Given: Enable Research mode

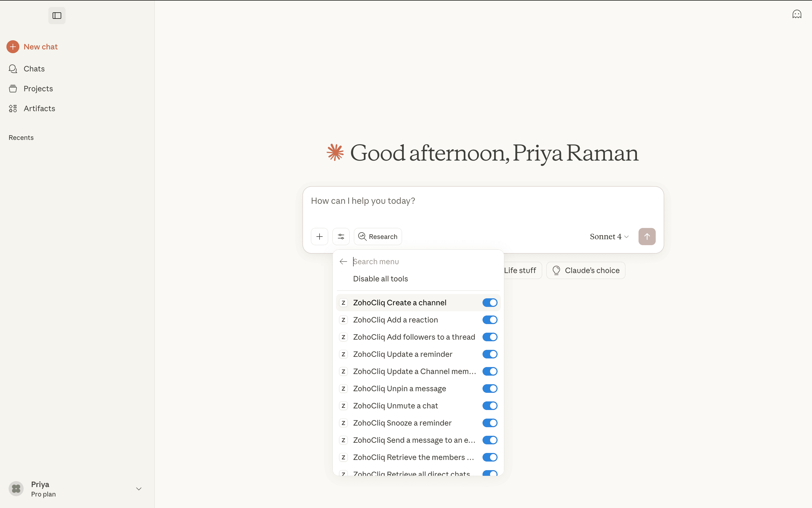Looking at the screenshot, I should (x=377, y=236).
